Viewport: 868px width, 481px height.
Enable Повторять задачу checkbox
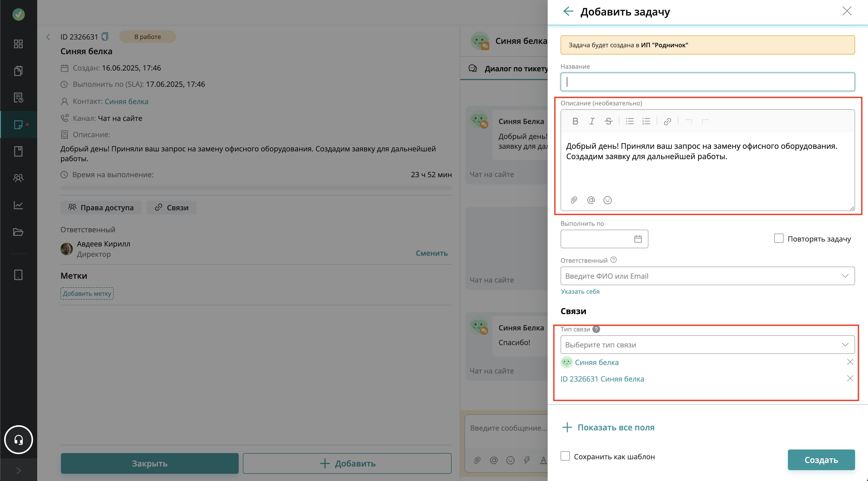(778, 238)
